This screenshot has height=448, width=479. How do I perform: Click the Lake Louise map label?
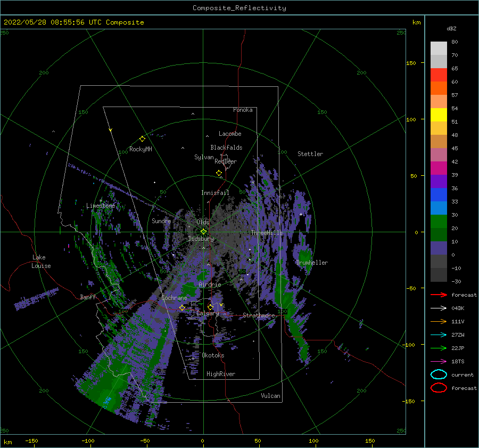(41, 262)
